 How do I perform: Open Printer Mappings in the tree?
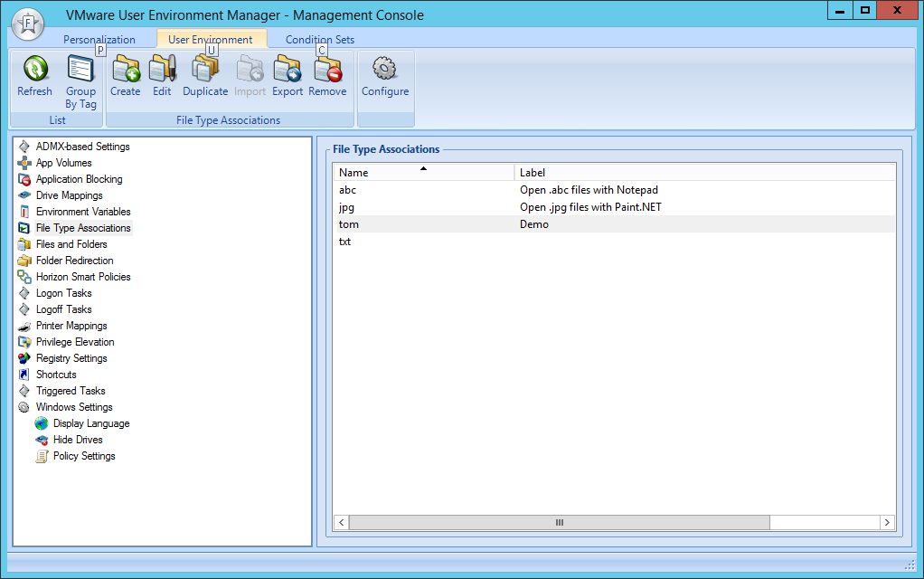[71, 326]
